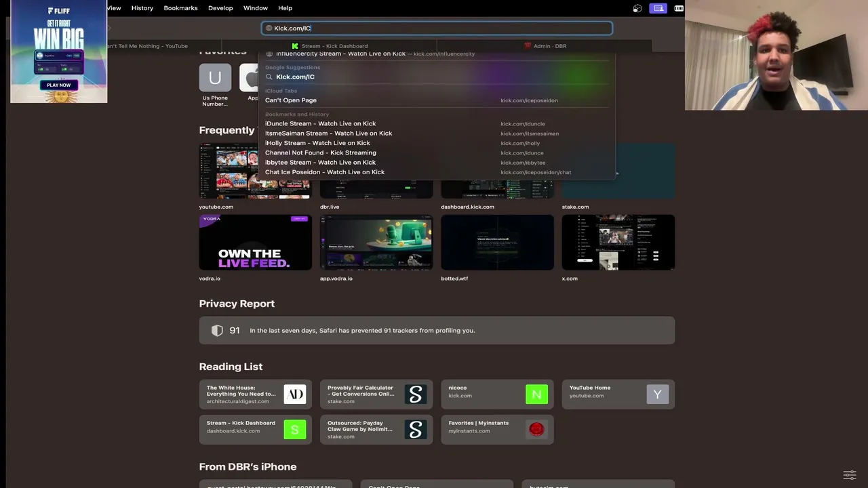Viewport: 868px width, 488px height.
Task: Select the Chat Ice Poseidon history suggestion
Action: coord(437,172)
